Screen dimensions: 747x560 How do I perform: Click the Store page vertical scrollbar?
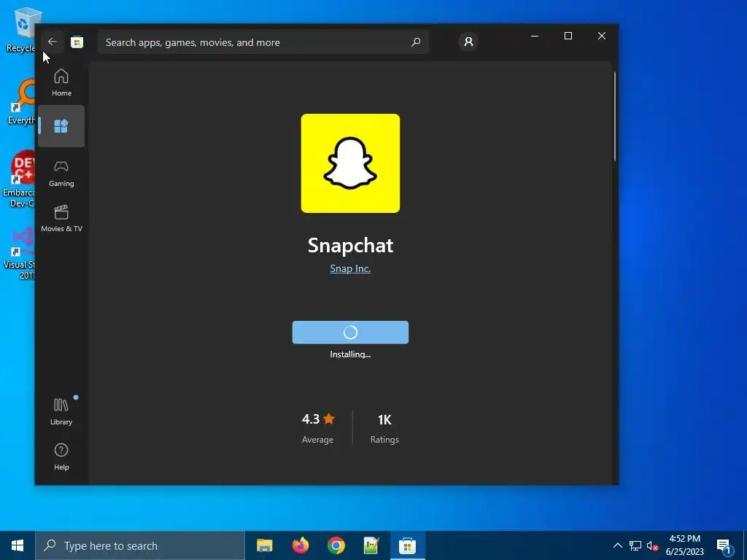(615, 117)
